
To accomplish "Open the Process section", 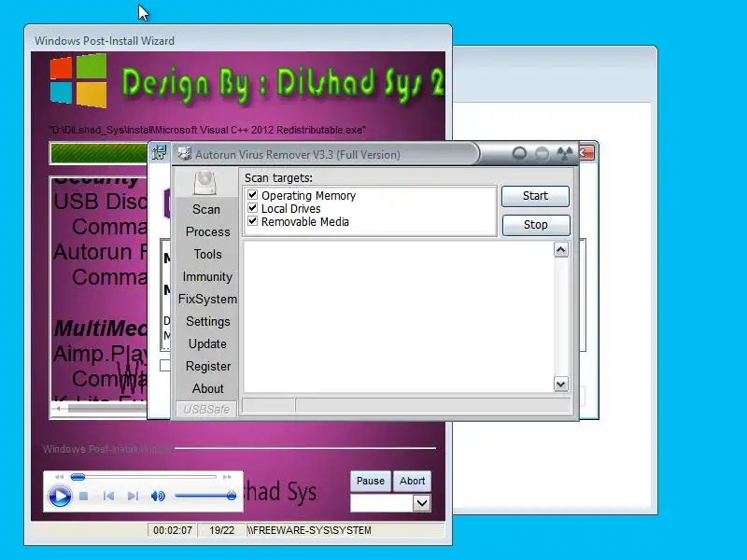I will (x=207, y=231).
